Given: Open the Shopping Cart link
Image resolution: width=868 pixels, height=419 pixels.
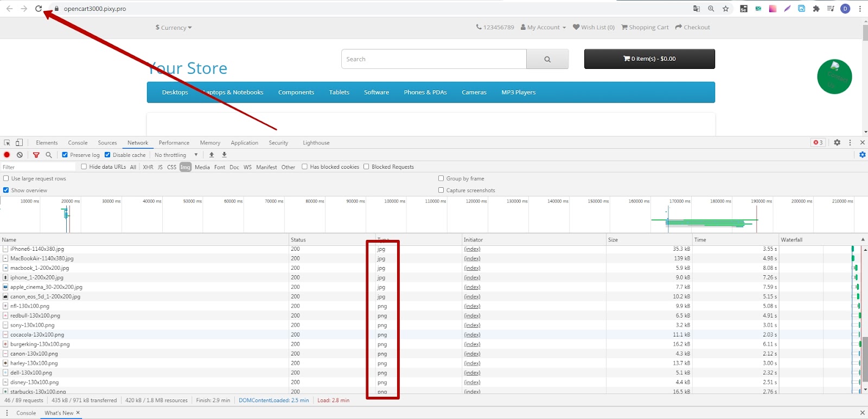Looking at the screenshot, I should [645, 27].
